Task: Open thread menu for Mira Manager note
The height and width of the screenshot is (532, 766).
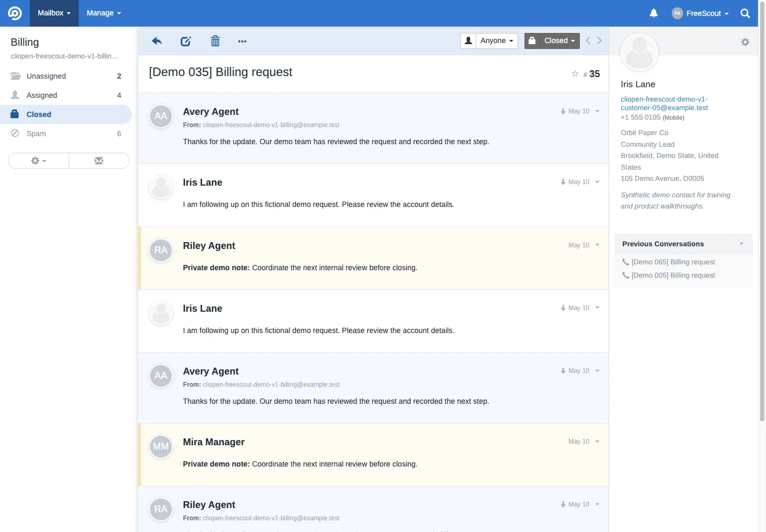Action: coord(597,442)
